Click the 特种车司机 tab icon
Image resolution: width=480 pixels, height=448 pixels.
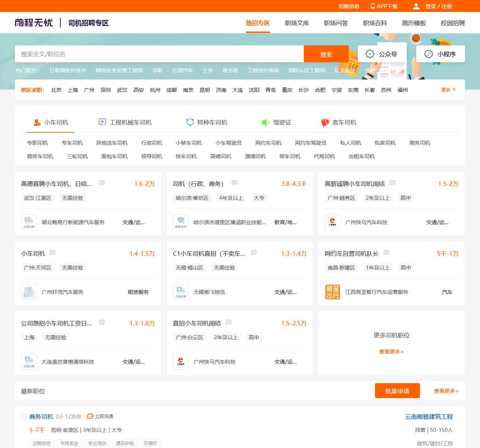coord(190,122)
